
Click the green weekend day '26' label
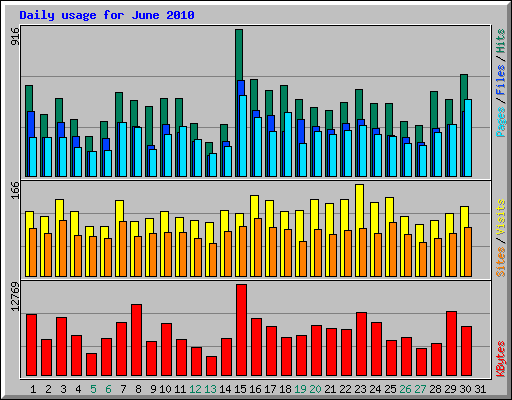[x=405, y=389]
